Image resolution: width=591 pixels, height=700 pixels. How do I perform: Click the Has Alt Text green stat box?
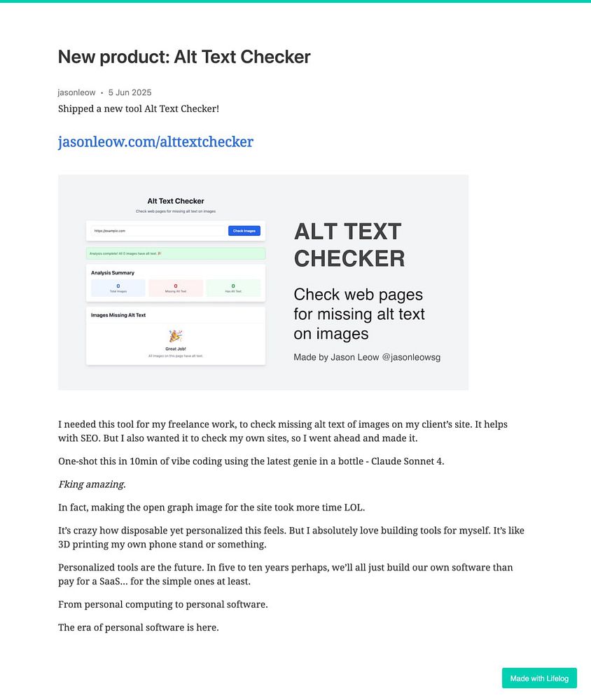click(x=233, y=288)
